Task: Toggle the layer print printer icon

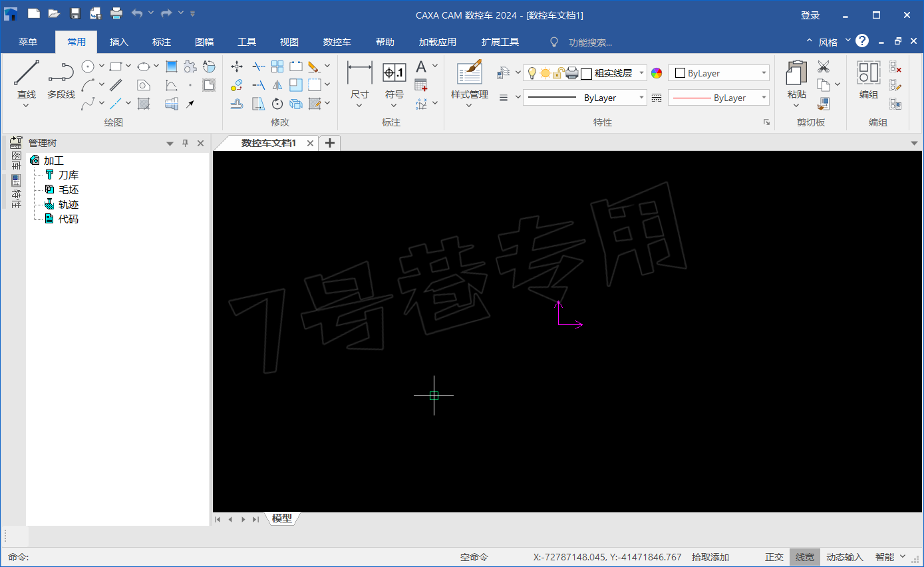Action: coord(572,73)
